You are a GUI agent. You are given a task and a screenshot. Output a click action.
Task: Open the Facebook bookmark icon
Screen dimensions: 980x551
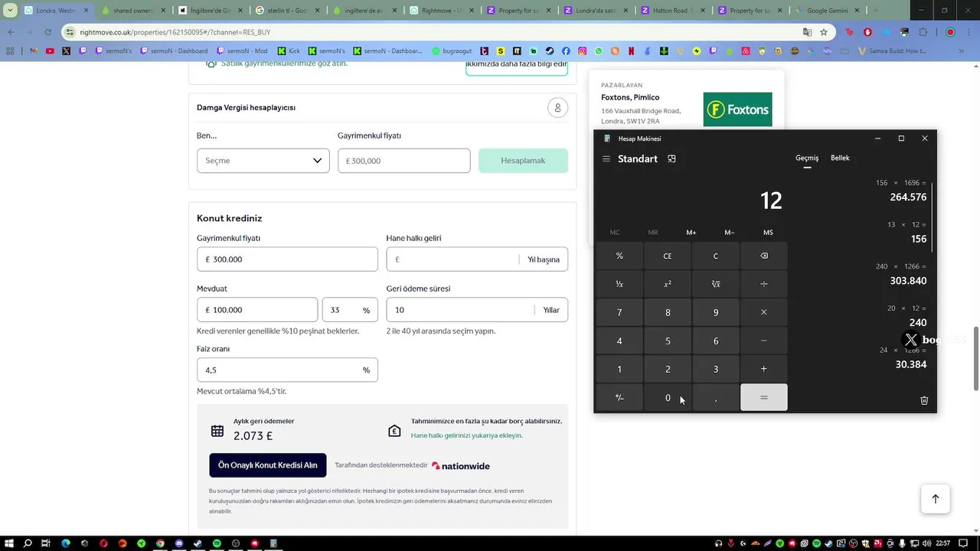coord(566,51)
